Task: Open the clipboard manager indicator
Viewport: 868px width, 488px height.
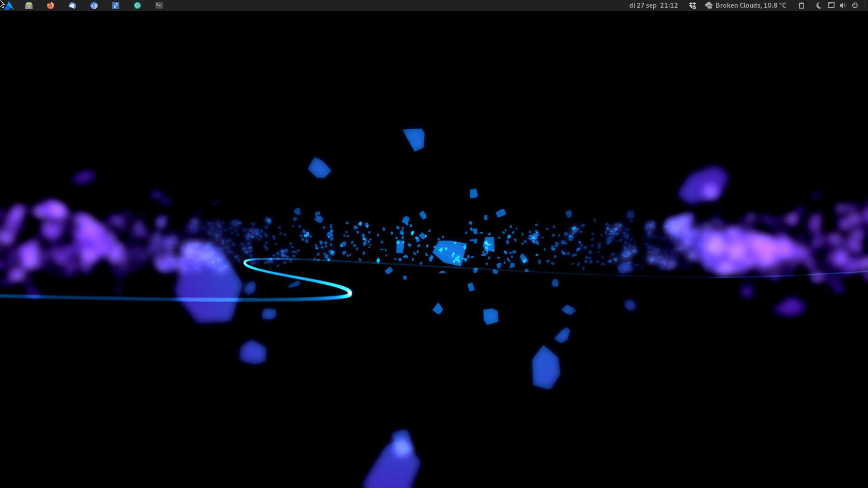Action: click(x=802, y=5)
